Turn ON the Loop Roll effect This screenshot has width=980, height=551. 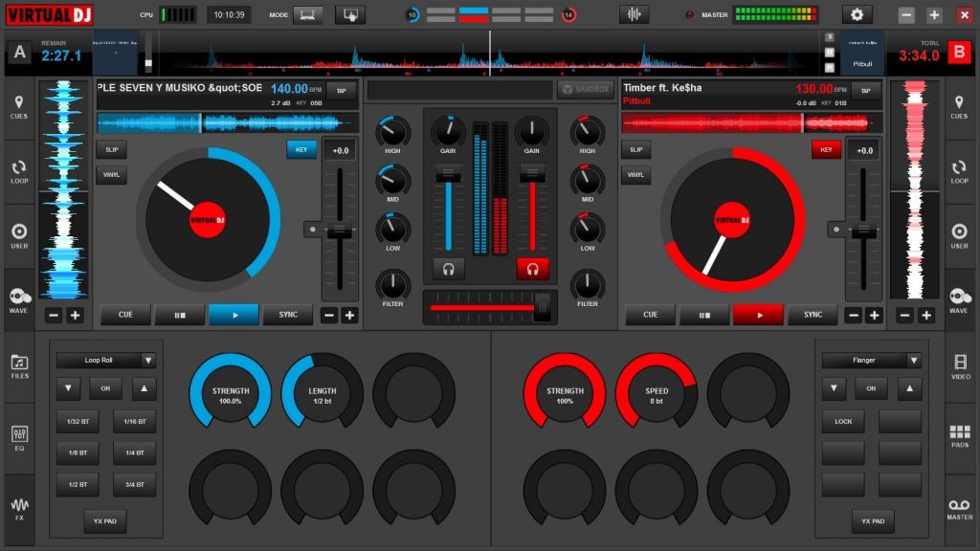[105, 388]
